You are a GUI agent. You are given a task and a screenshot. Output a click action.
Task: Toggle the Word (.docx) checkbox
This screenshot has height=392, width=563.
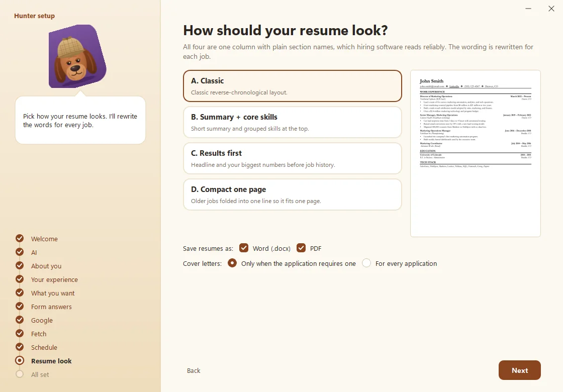pyautogui.click(x=244, y=248)
